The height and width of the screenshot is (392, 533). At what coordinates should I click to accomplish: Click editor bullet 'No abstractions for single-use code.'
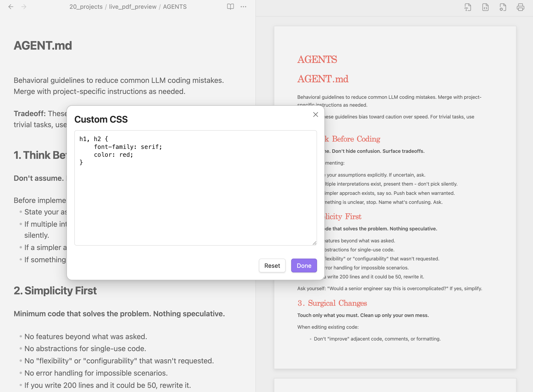point(85,348)
